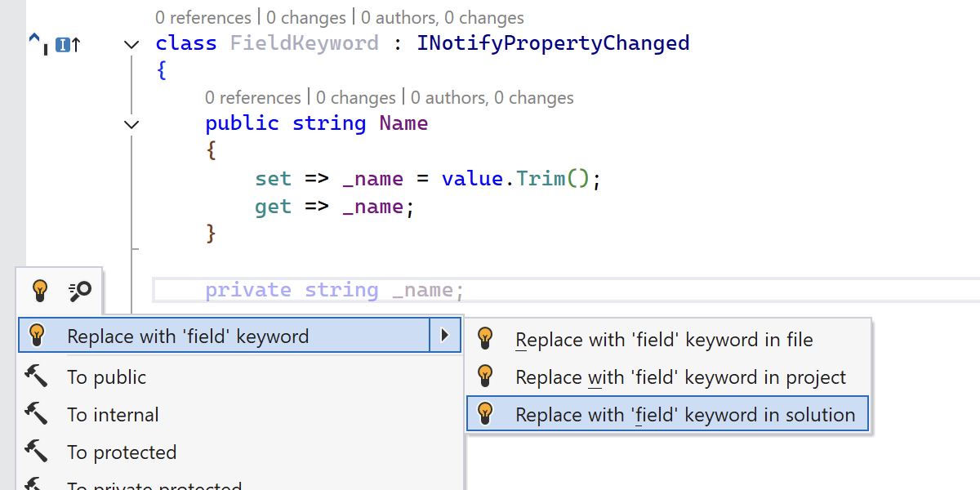This screenshot has height=490, width=980.
Task: Expand submenu arrow for Replace with 'field' keyword
Action: tap(445, 336)
